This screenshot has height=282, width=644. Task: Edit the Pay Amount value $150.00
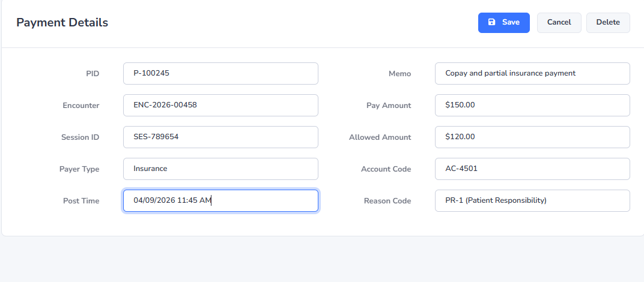point(532,105)
